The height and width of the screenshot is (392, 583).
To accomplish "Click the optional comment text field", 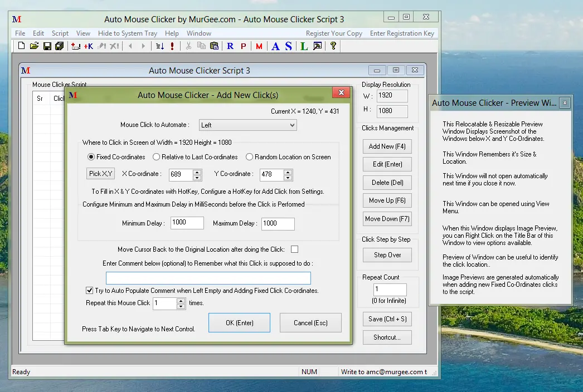I will pos(208,278).
